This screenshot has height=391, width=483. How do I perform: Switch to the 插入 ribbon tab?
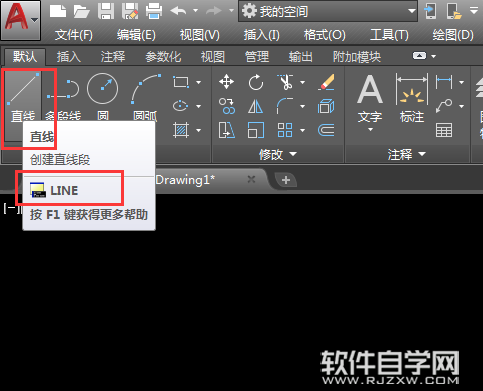click(69, 57)
